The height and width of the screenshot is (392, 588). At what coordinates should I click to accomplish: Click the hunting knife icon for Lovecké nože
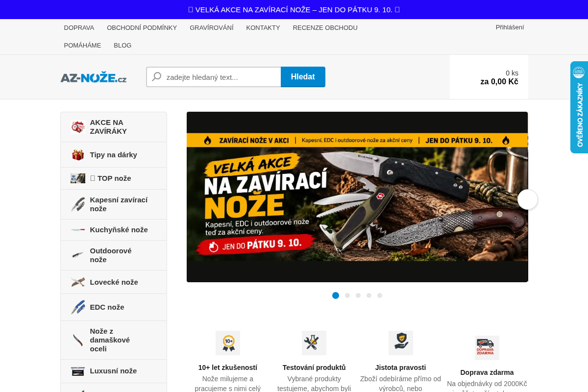[78, 282]
